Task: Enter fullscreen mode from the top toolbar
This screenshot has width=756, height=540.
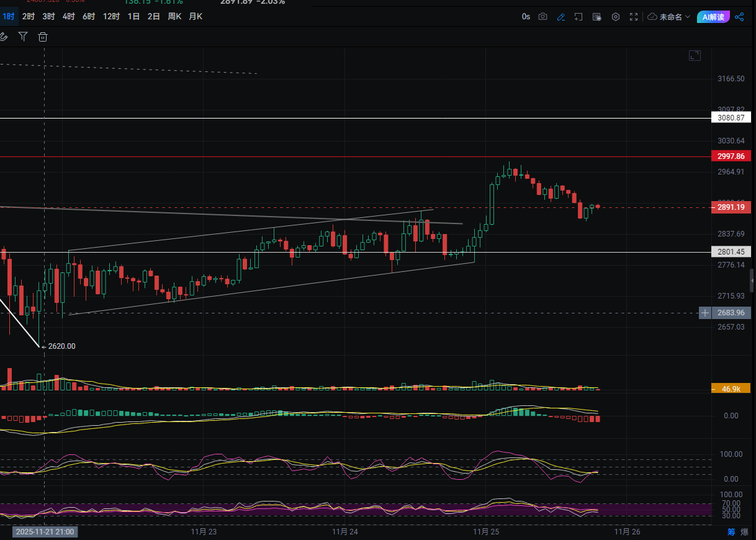Action: (x=634, y=17)
